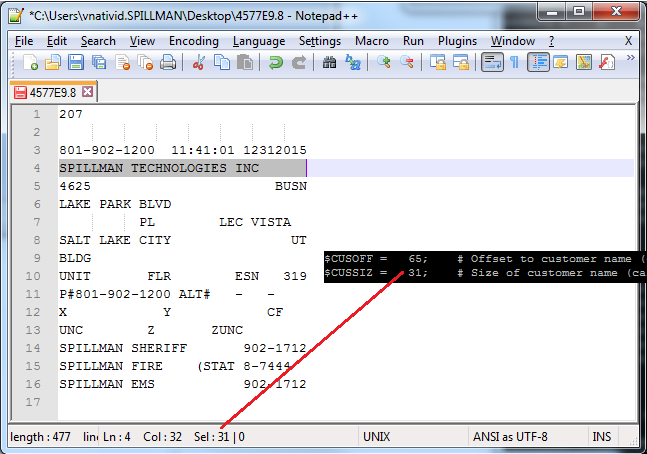Open the Plugins menu

tap(457, 41)
